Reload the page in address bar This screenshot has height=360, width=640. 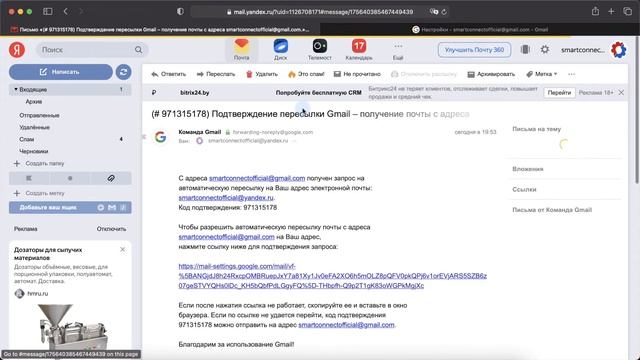444,12
